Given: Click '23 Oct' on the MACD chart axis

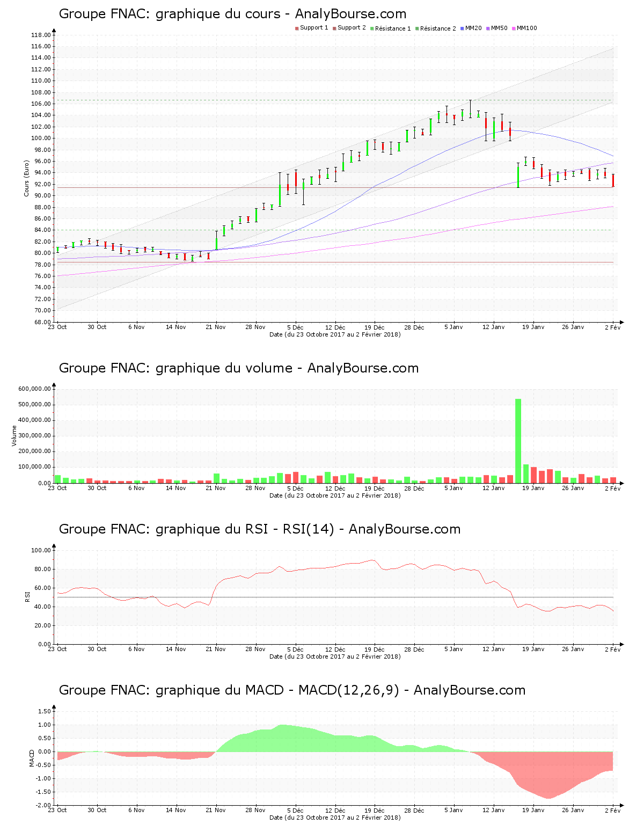Looking at the screenshot, I should point(57,810).
